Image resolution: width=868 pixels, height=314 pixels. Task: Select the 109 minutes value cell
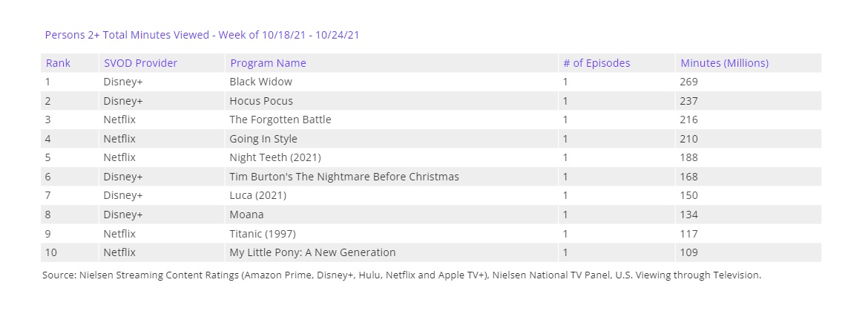tap(688, 252)
